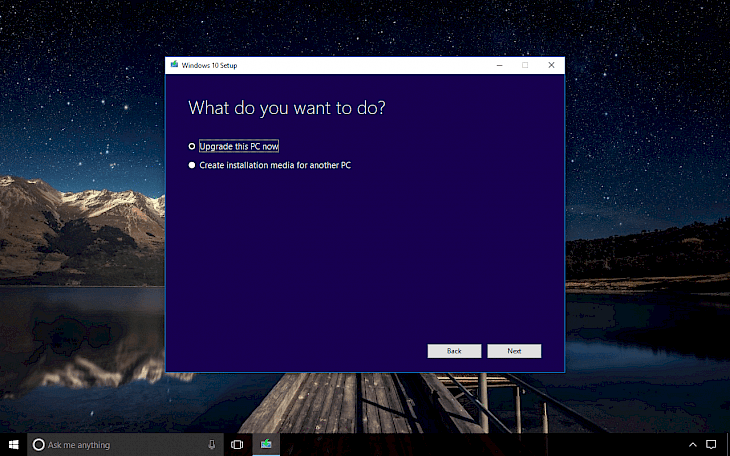Focus the 'Ask me anything' search box
Screen dimensions: 730x456
[x=126, y=445]
